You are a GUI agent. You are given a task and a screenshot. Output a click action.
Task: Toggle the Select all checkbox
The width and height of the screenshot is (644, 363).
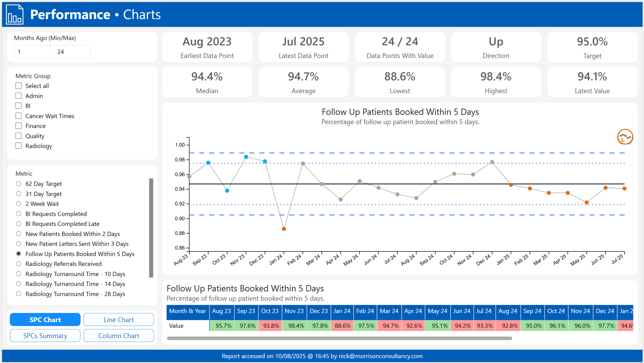[19, 86]
